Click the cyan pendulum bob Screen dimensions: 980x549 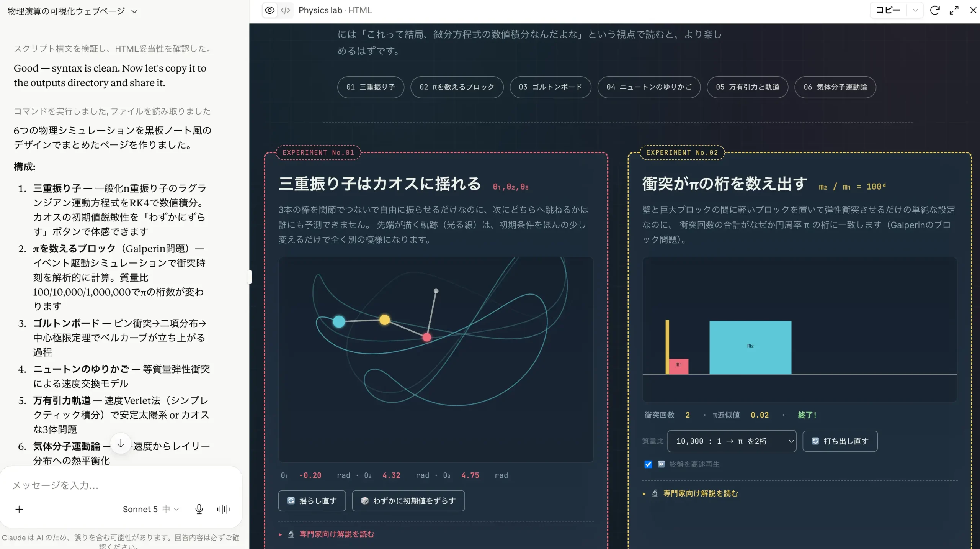339,321
